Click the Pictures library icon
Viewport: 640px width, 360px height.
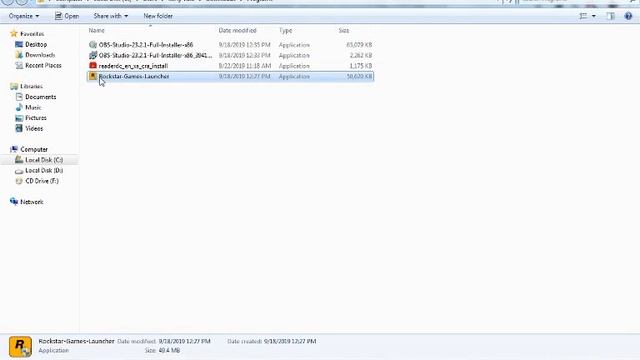pyautogui.click(x=19, y=118)
